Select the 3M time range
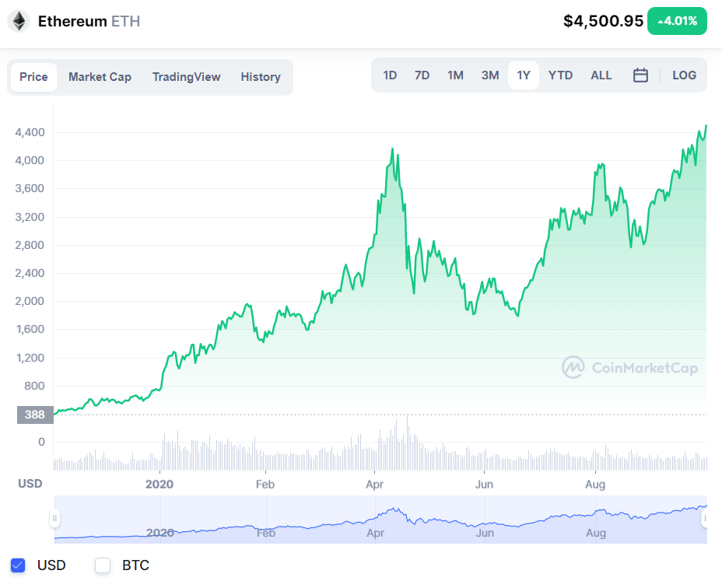This screenshot has width=722, height=588. pyautogui.click(x=490, y=75)
